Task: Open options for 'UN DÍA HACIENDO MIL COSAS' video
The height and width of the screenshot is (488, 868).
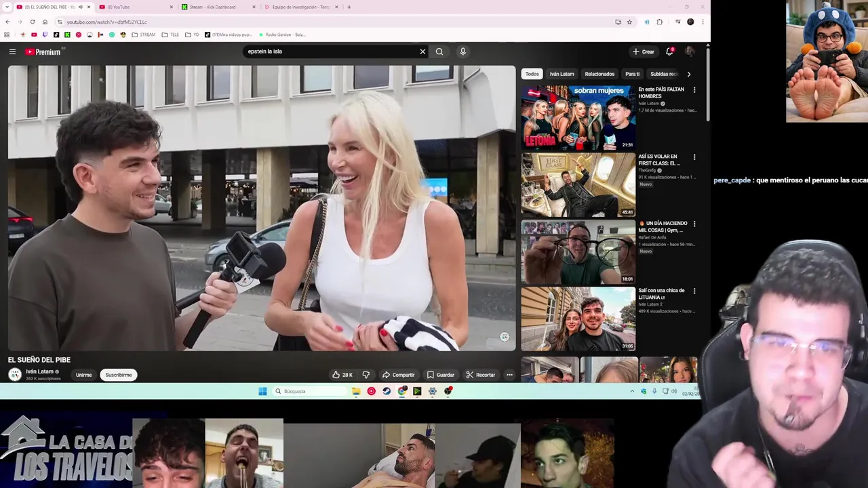Action: coord(694,224)
